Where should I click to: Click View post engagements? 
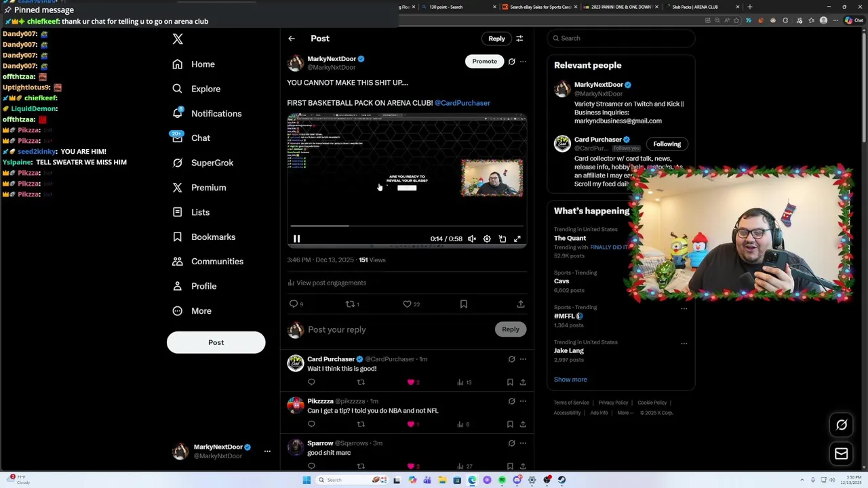click(x=327, y=283)
